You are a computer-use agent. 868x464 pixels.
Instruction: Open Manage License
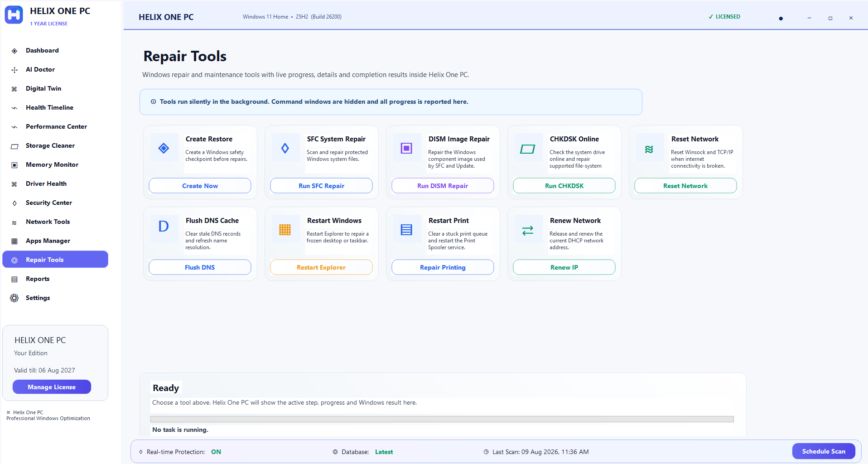click(52, 387)
